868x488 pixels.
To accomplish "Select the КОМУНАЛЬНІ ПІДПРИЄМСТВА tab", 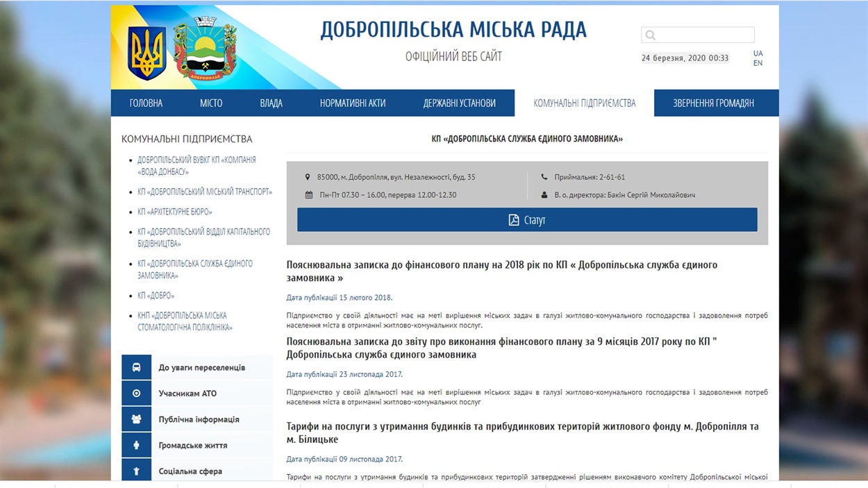I will click(x=585, y=103).
